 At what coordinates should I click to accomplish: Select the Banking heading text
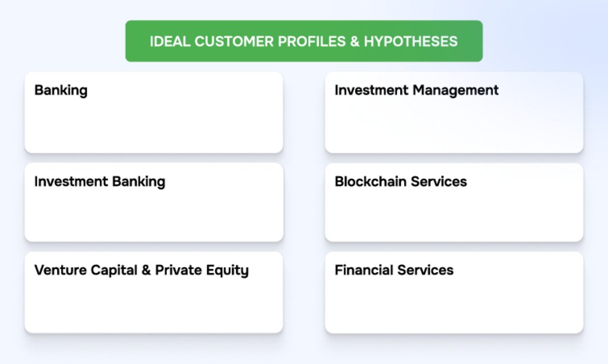tap(61, 91)
